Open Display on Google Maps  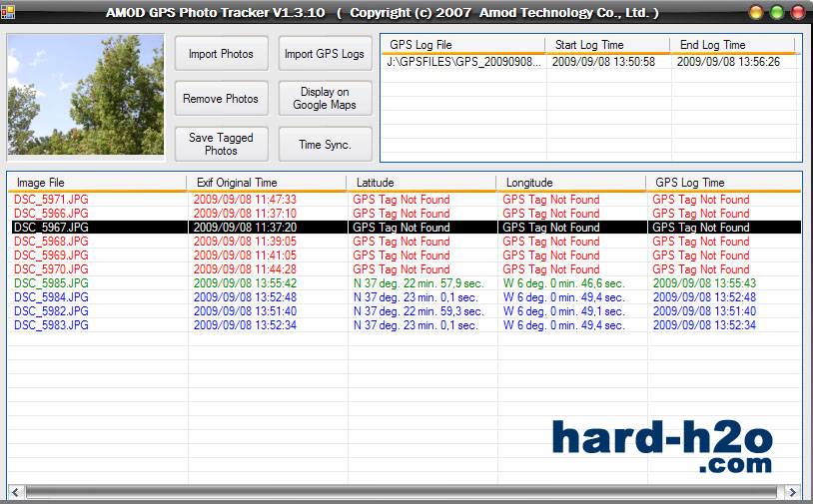tap(325, 99)
